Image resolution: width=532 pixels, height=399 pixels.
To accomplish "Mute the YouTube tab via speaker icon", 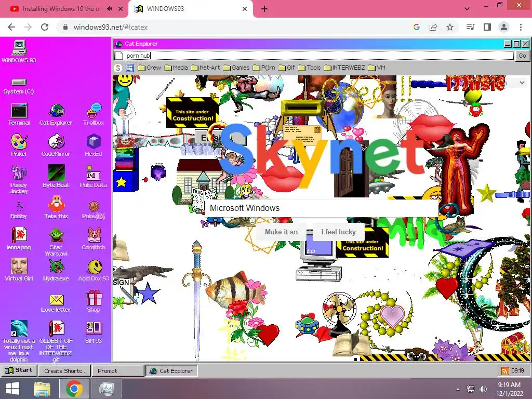I will [109, 9].
